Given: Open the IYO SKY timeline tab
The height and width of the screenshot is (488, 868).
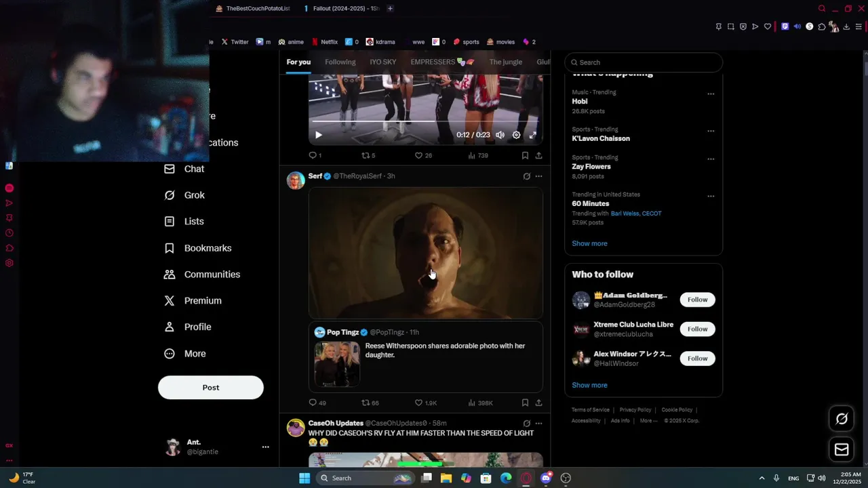Looking at the screenshot, I should pos(383,62).
